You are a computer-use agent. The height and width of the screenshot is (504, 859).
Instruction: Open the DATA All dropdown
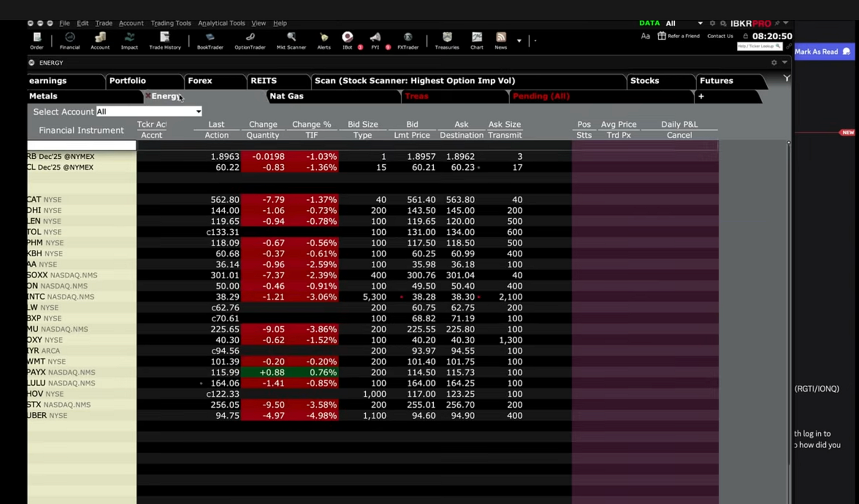click(x=684, y=23)
